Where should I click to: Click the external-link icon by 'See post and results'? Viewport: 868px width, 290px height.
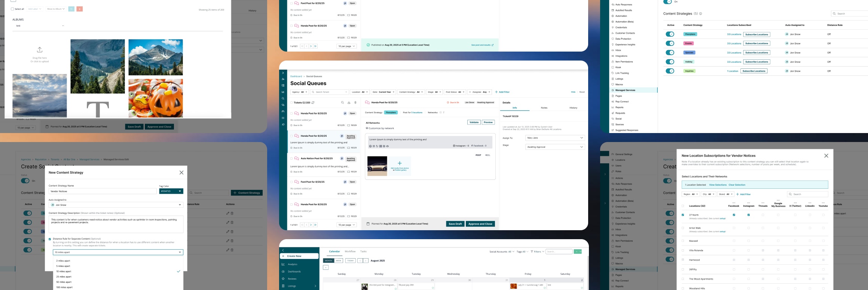(x=492, y=45)
